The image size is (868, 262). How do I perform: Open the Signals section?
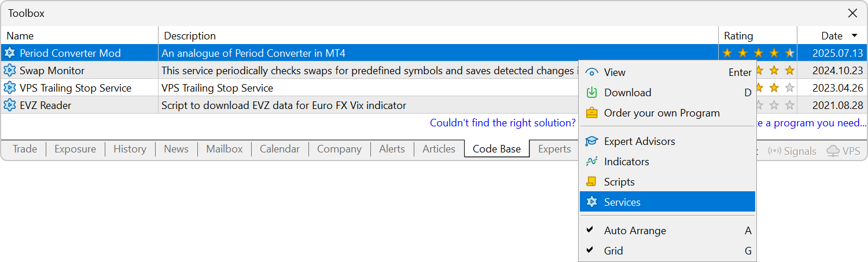[x=792, y=151]
